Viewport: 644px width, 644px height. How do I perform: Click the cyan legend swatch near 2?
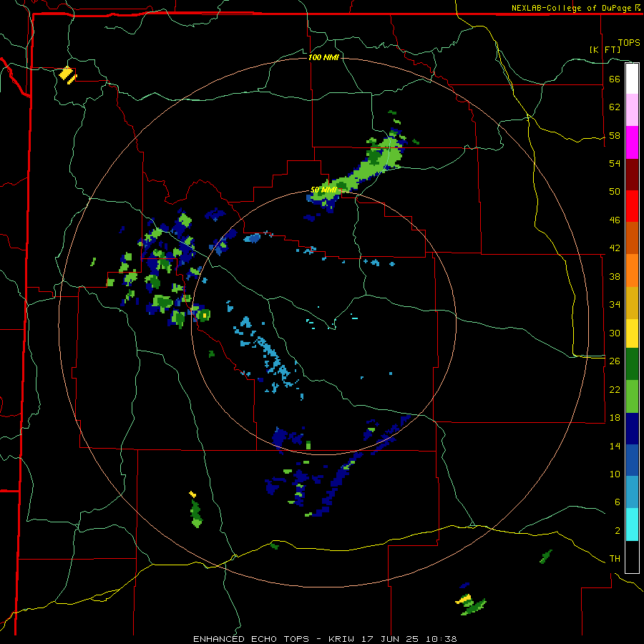[632, 525]
